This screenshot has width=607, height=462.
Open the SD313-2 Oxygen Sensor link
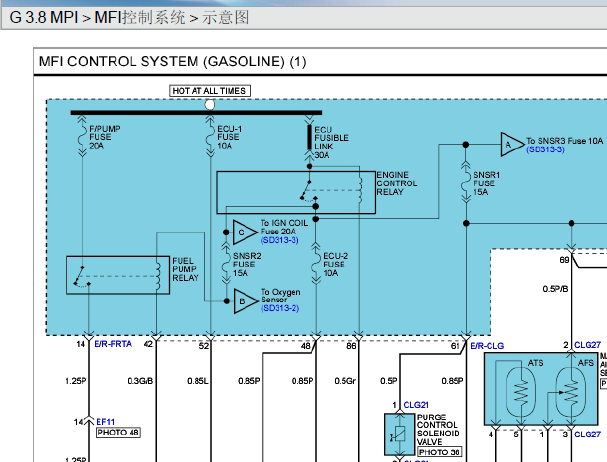click(280, 308)
